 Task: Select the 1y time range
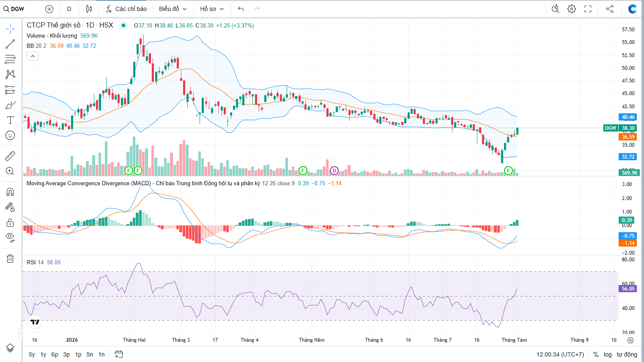43,354
